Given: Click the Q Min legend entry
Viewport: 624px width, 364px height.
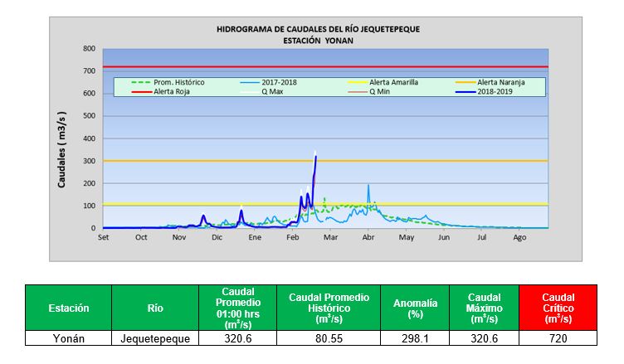Looking at the screenshot, I should click(383, 92).
